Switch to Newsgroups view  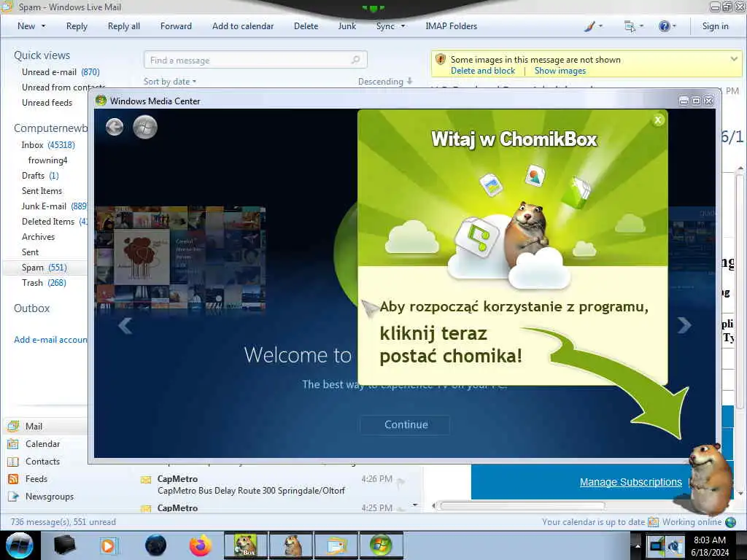pos(41,496)
